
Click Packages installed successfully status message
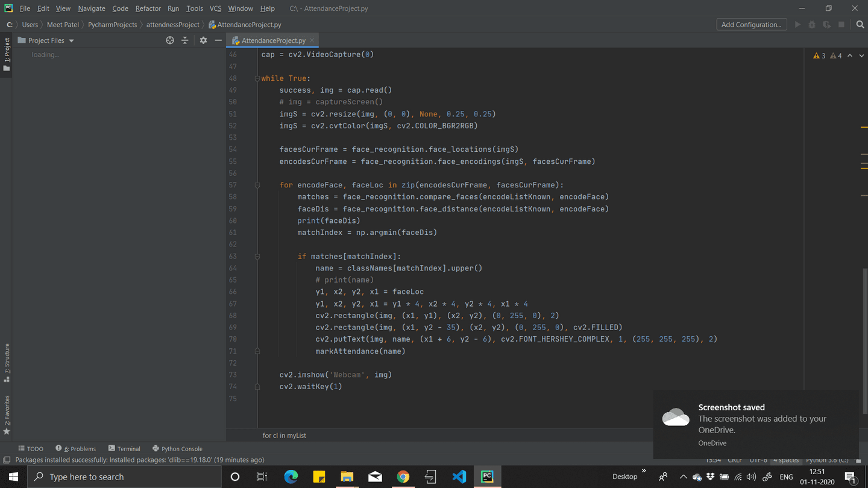pyautogui.click(x=139, y=460)
